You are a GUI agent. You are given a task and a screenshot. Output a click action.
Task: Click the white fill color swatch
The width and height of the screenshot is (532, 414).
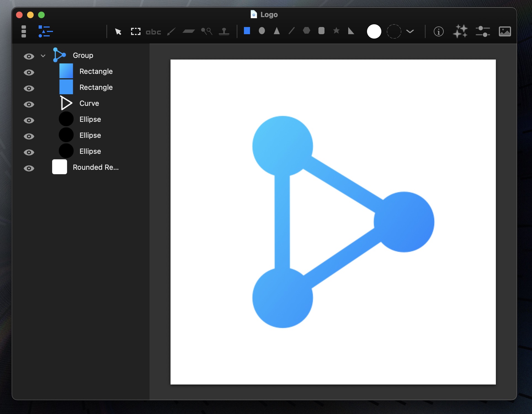point(374,31)
